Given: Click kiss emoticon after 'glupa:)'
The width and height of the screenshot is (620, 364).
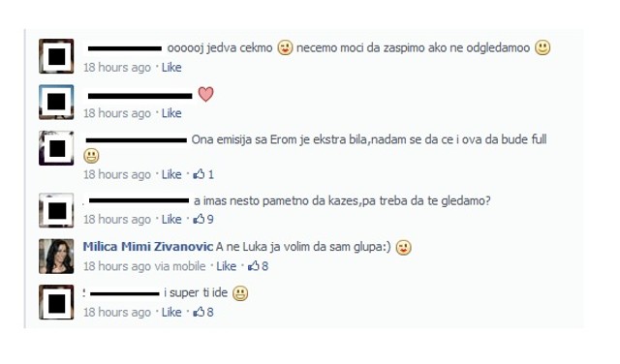Looking at the screenshot, I should point(404,247).
